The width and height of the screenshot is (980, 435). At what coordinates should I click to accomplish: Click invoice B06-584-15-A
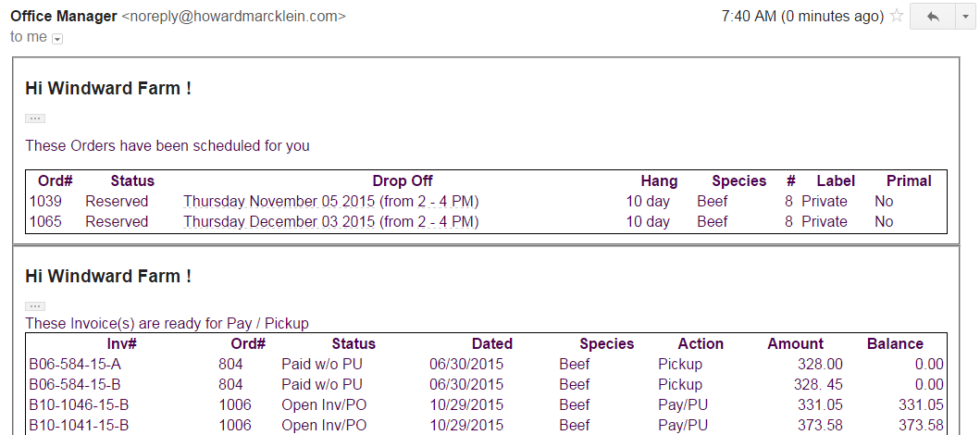tap(75, 364)
